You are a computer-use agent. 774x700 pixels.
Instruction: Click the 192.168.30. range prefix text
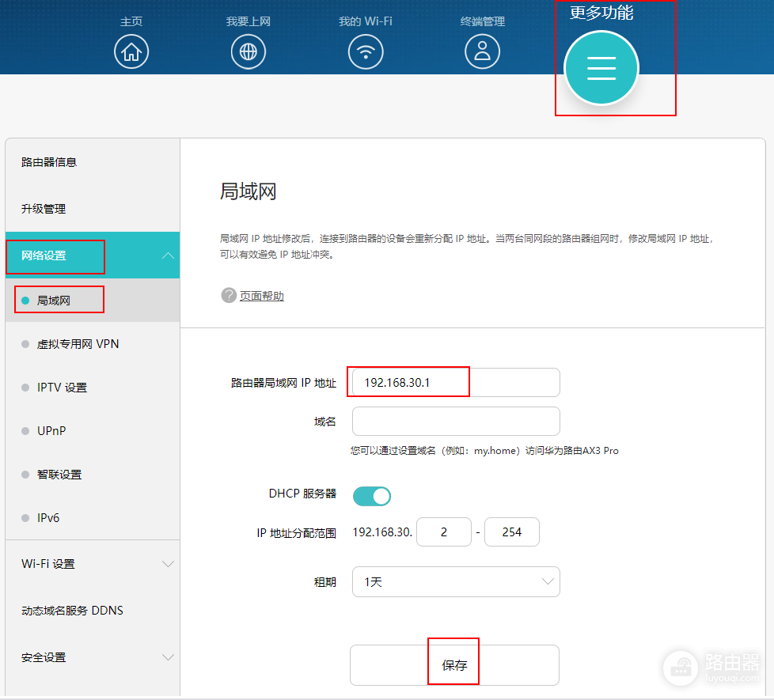tap(382, 532)
